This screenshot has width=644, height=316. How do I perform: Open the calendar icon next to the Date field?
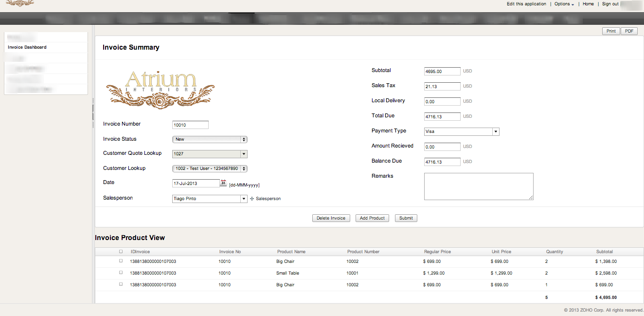223,183
